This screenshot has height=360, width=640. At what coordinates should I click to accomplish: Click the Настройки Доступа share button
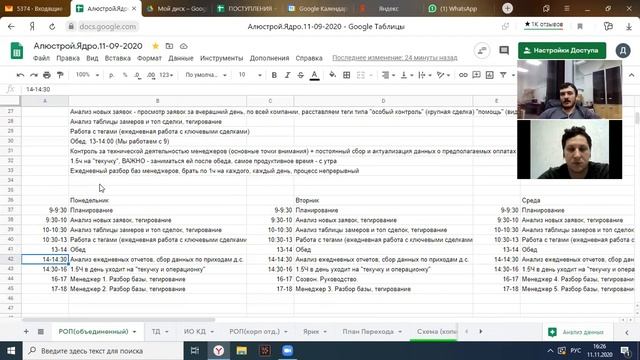(562, 50)
